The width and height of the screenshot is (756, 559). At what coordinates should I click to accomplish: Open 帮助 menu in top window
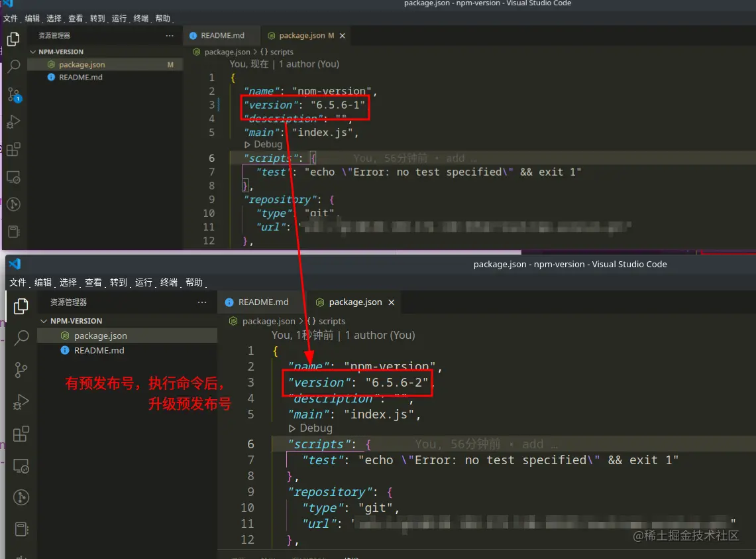[x=162, y=19]
